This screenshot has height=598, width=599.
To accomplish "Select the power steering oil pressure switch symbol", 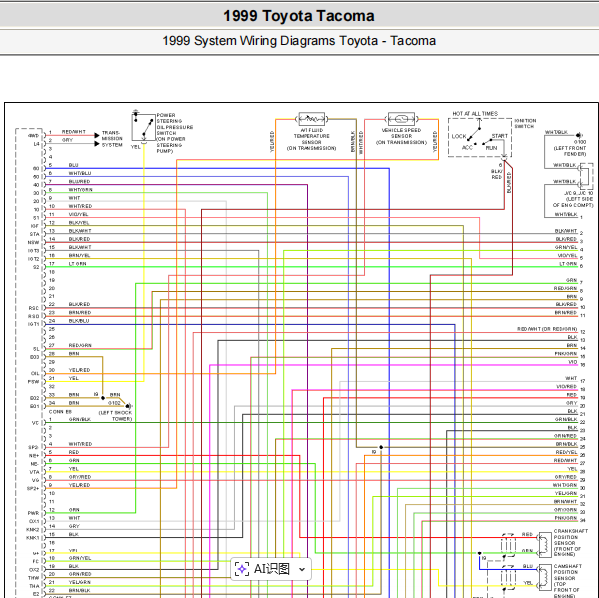I will tap(143, 127).
